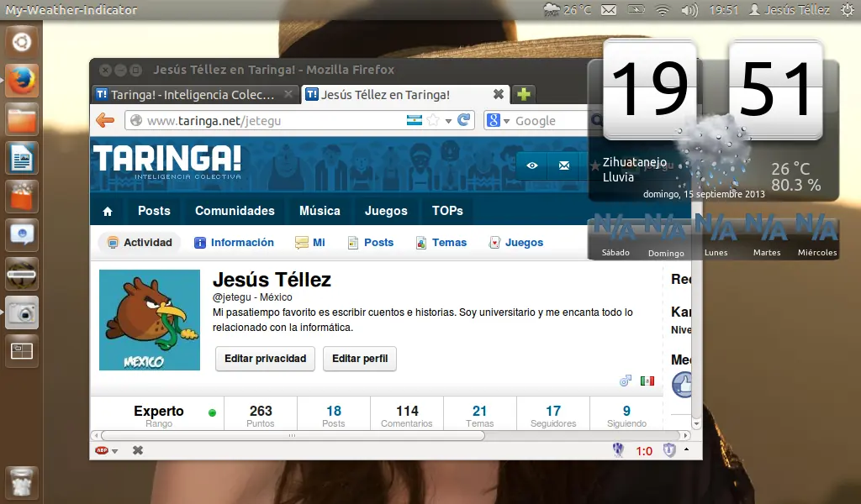Click the Editar perfil button
This screenshot has height=504, width=861.
(x=360, y=359)
